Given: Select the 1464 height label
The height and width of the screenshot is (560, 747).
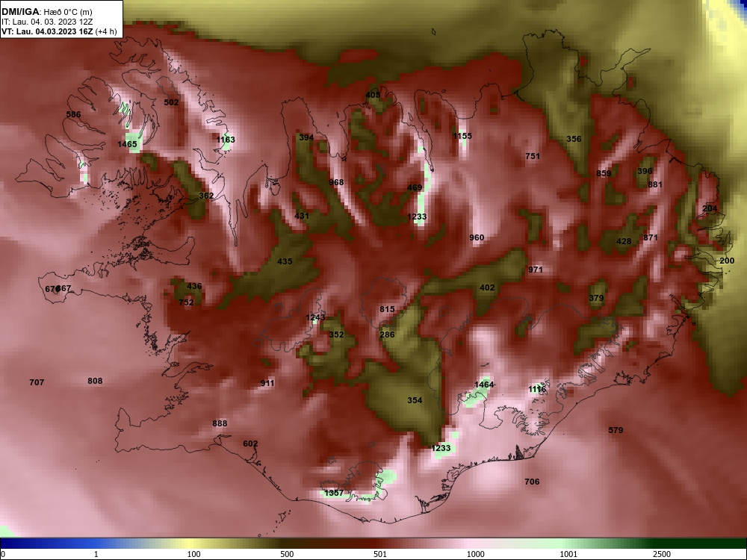Looking at the screenshot, I should (484, 385).
